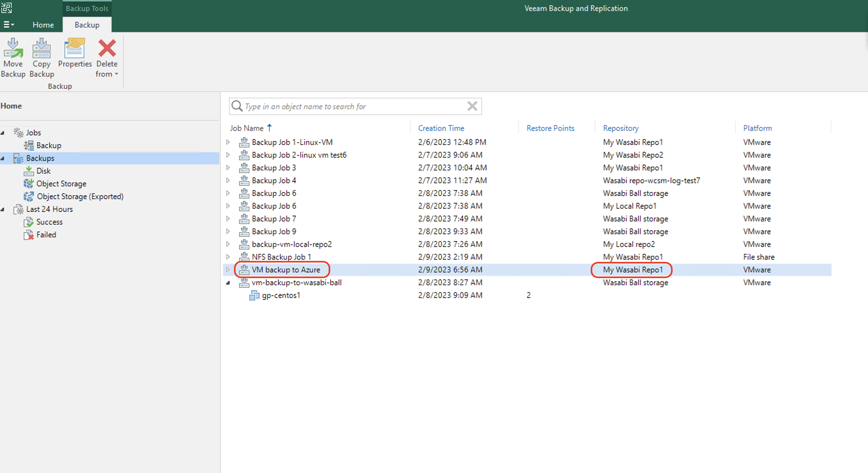
Task: Open the Delete from dropdown arrow
Action: pos(117,74)
